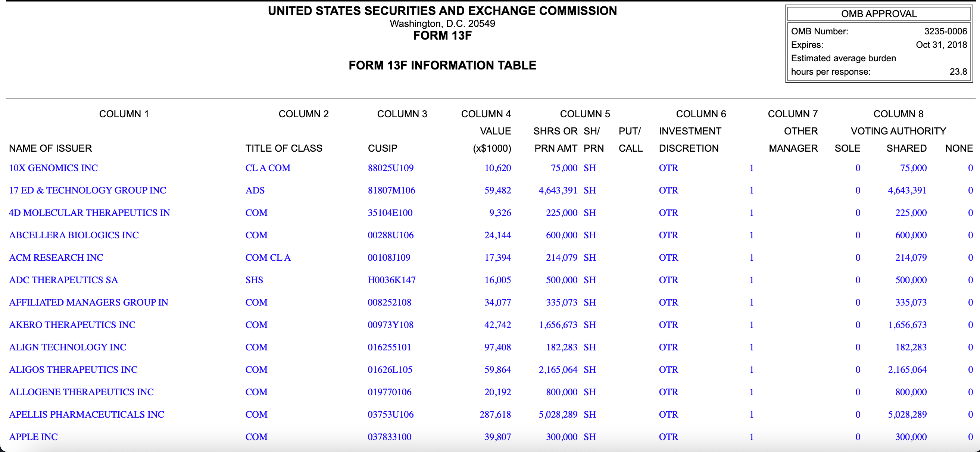The image size is (980, 452).
Task: Click APELLIS PHARMACEUTICALS INC issuer name
Action: (x=87, y=415)
